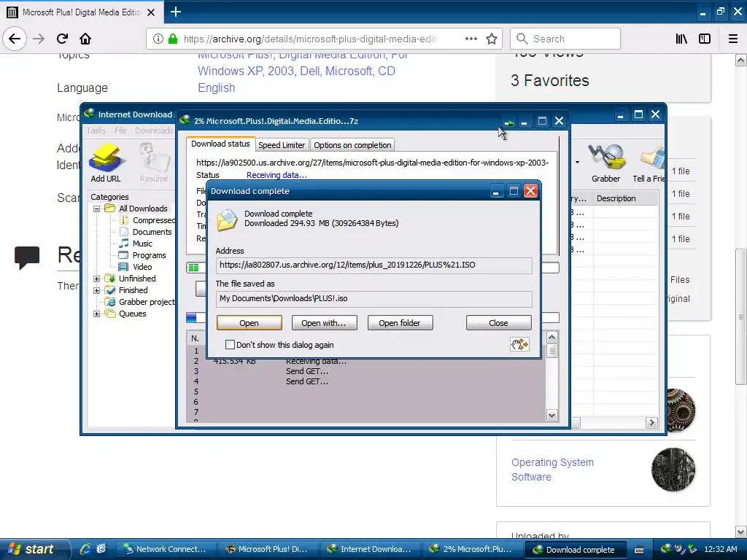Open page actions three-dots menu

tap(471, 39)
